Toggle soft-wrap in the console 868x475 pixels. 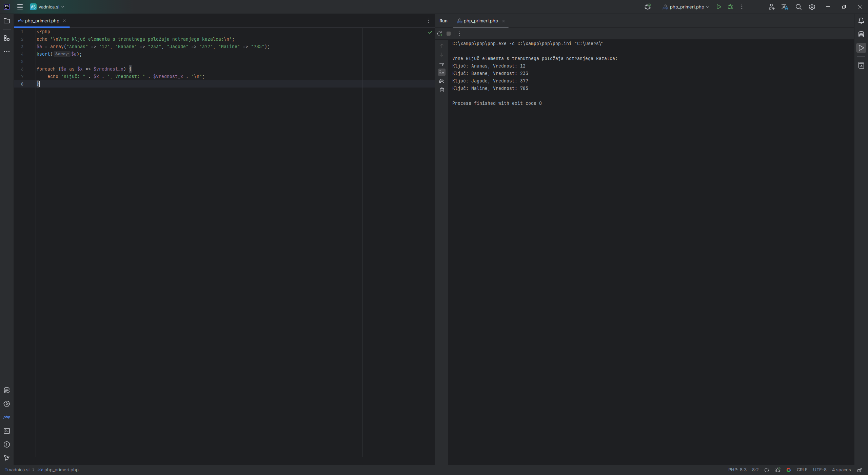pos(441,64)
